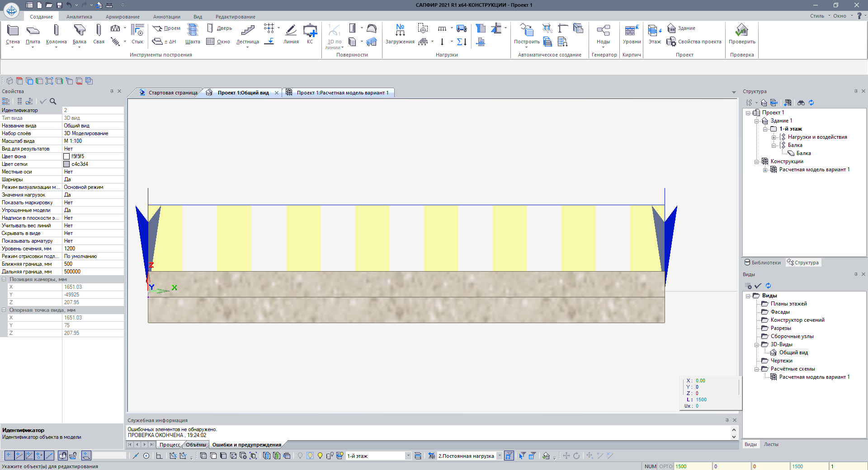Click the Цвет фона color swatch
This screenshot has height=470, width=868.
(x=66, y=156)
